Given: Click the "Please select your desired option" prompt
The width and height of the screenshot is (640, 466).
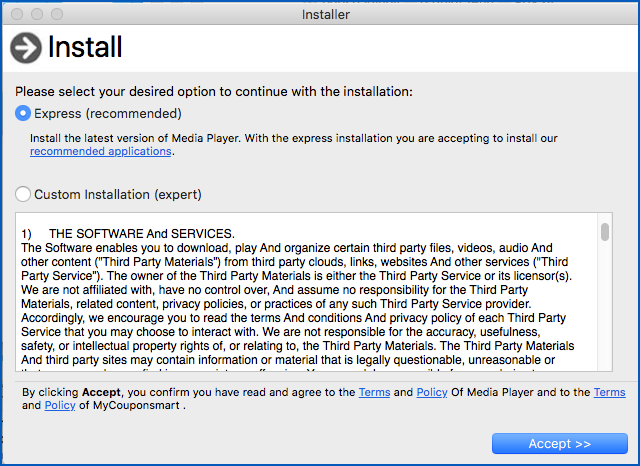Looking at the screenshot, I should pos(213,92).
